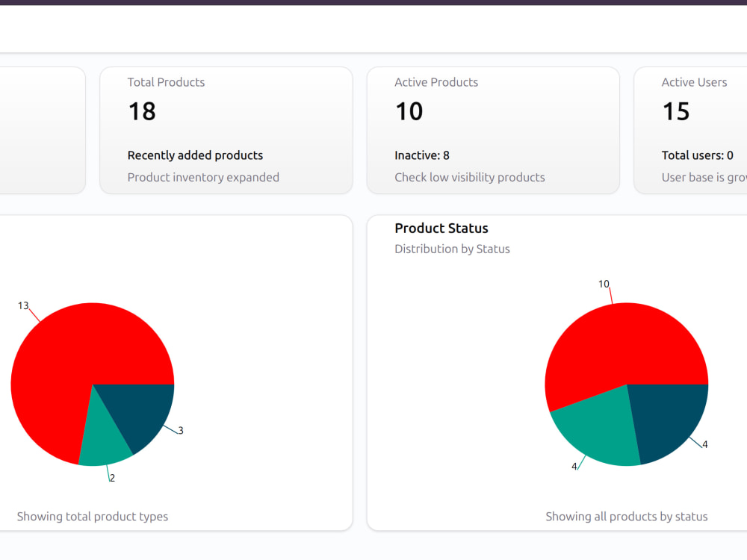
Task: Select Check low visibility products text
Action: (x=469, y=177)
